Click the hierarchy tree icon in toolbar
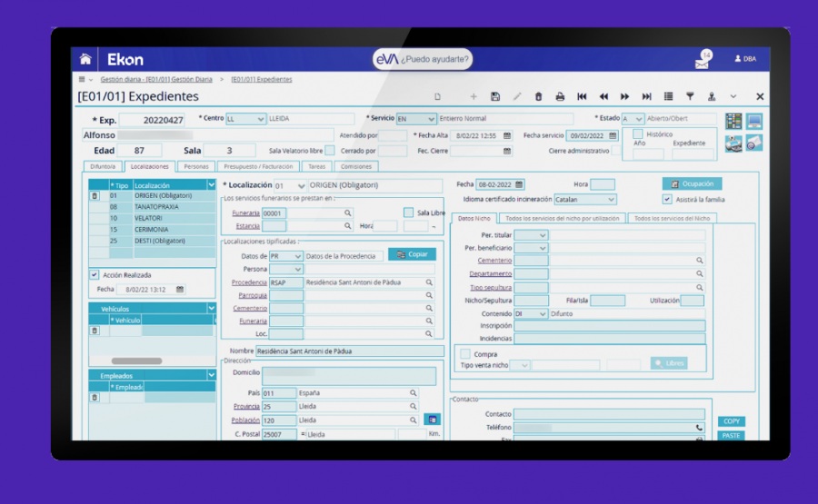 pos(711,96)
